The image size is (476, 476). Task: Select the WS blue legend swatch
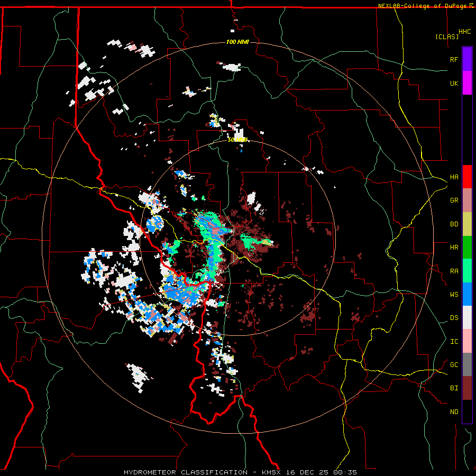click(467, 294)
